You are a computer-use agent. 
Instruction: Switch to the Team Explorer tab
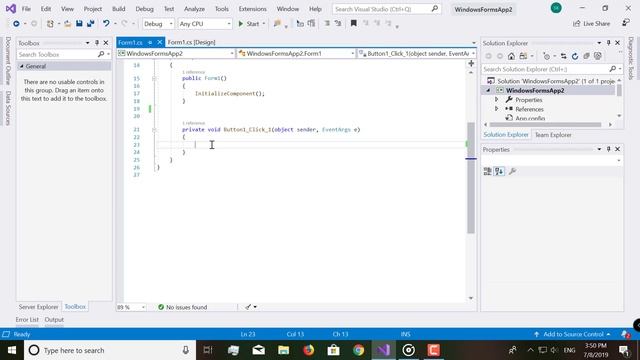553,135
